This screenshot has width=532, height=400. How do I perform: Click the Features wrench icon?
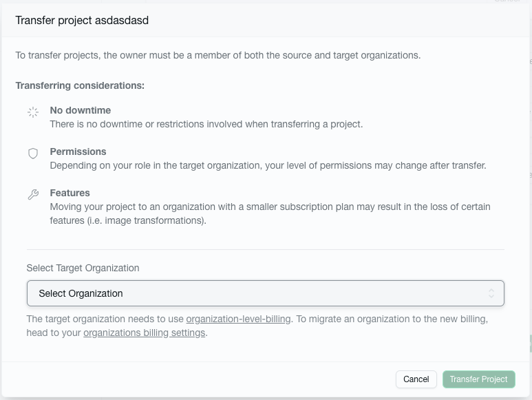(32, 195)
